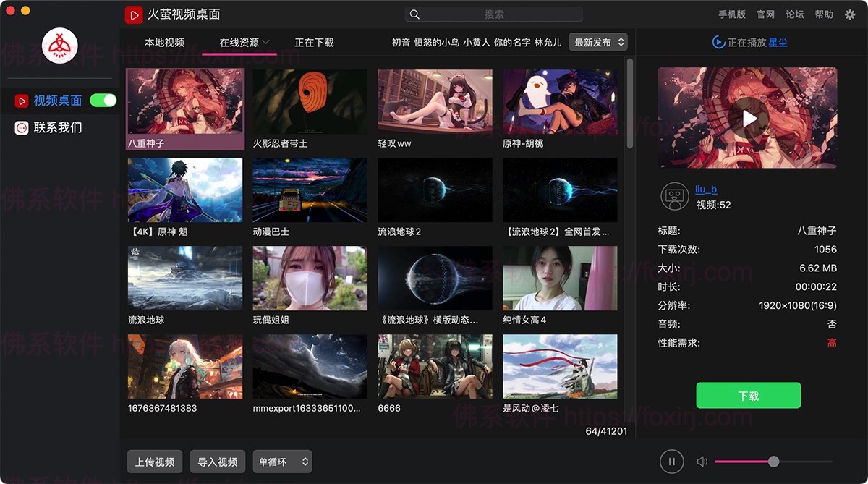
Task: Click the now-playing circular icon
Action: click(718, 43)
